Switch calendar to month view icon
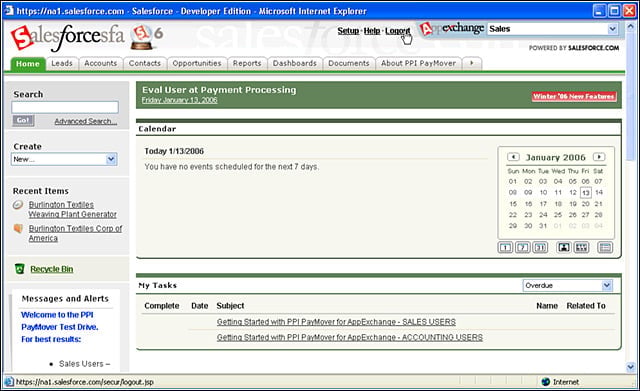Image resolution: width=640 pixels, height=391 pixels. point(540,247)
